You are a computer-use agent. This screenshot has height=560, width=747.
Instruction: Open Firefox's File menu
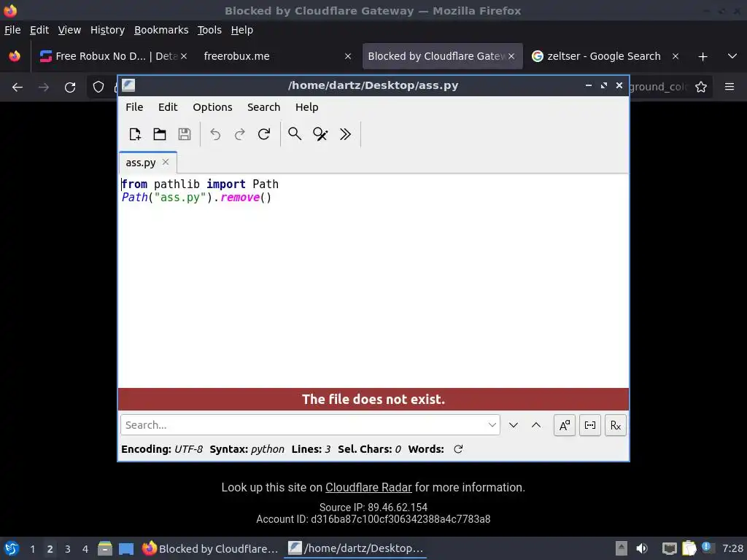pos(12,30)
